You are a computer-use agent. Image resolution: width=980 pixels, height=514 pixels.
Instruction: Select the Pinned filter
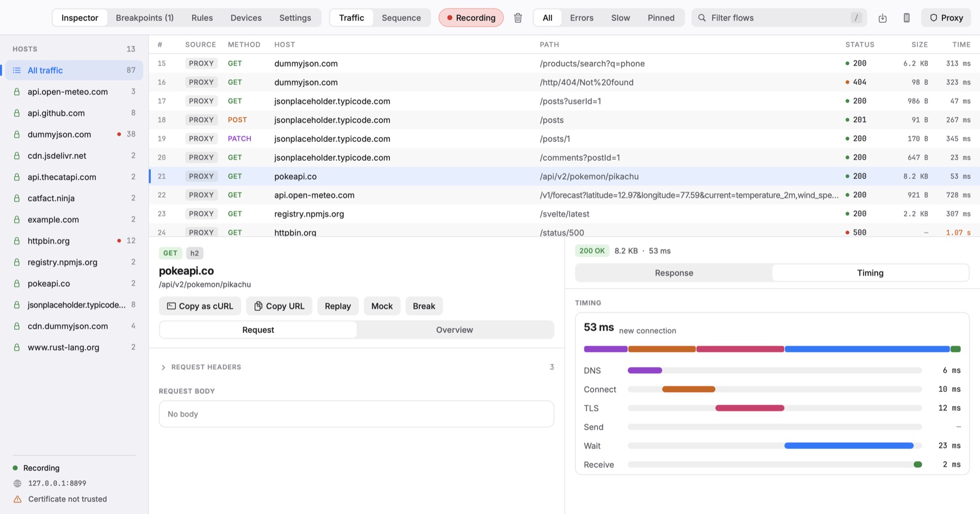[661, 18]
